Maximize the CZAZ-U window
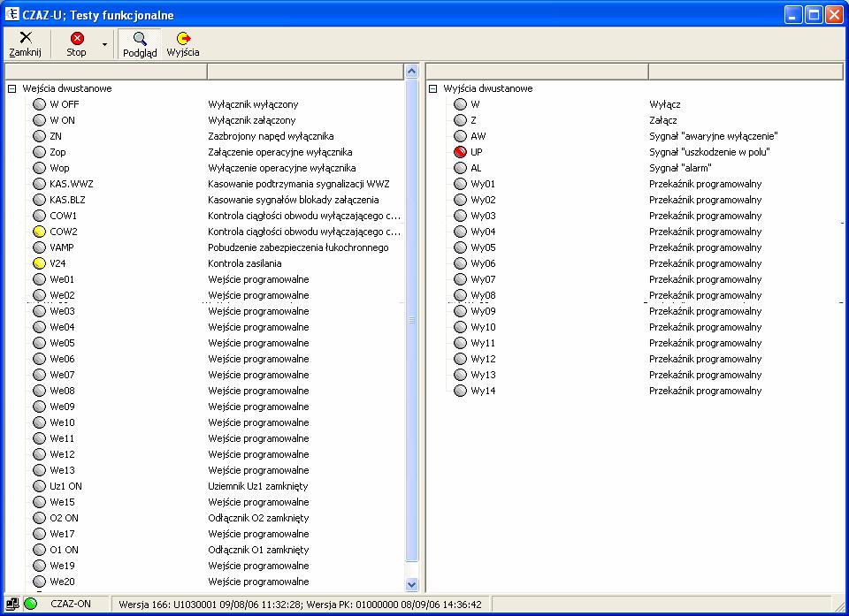Screen dimensions: 849x616 [x=814, y=15]
